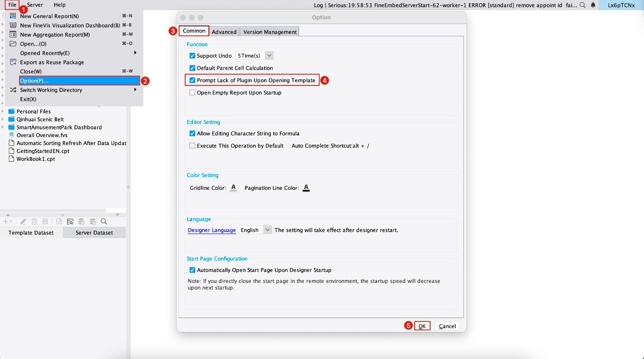Expand SmartAmusementPark Dashboard folder
This screenshot has height=359, width=644.
pyautogui.click(x=2, y=127)
